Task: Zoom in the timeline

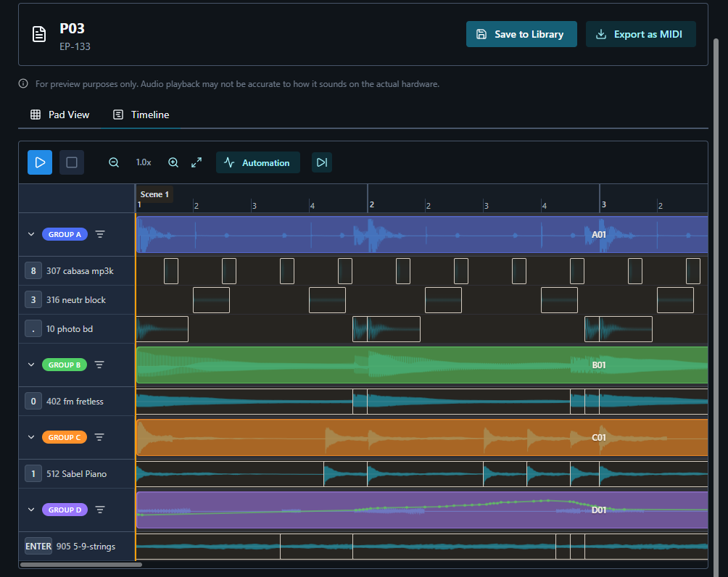Action: click(x=173, y=162)
